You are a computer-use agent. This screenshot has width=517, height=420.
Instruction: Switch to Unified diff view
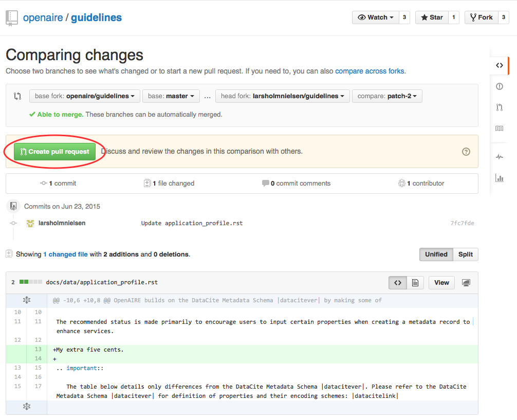pyautogui.click(x=436, y=254)
